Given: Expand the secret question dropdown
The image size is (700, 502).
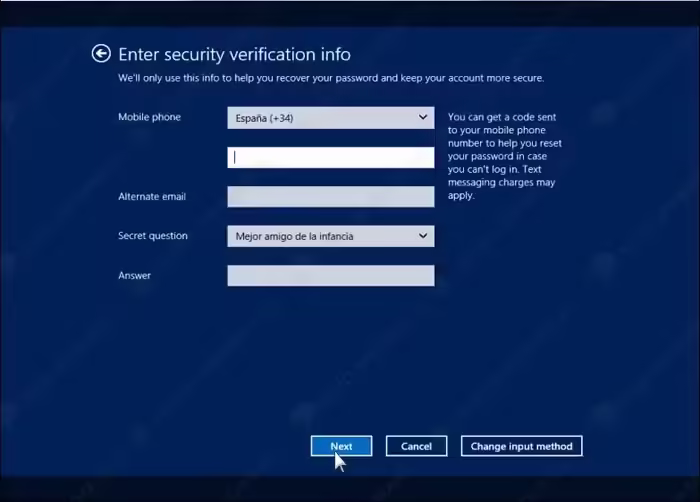Looking at the screenshot, I should [330, 236].
